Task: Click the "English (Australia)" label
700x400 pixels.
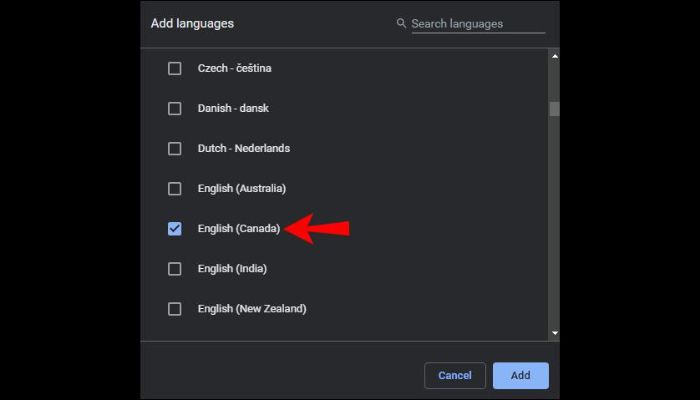Action: click(242, 188)
